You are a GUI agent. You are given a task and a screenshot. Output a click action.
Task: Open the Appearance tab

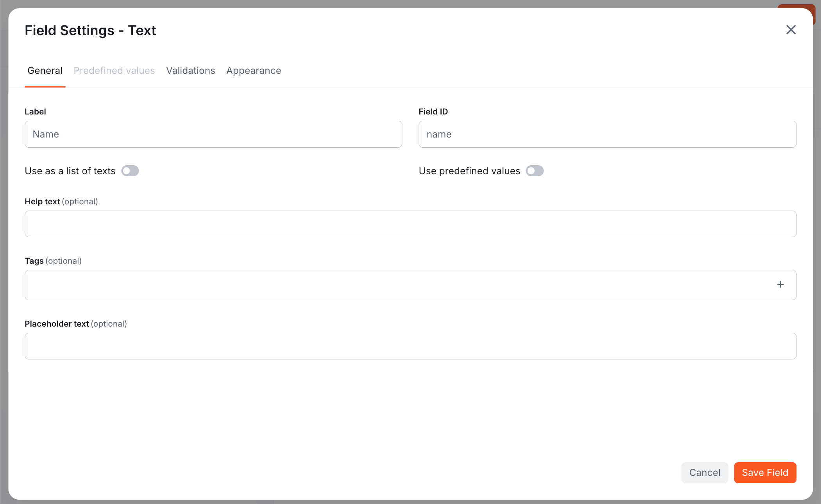click(253, 71)
